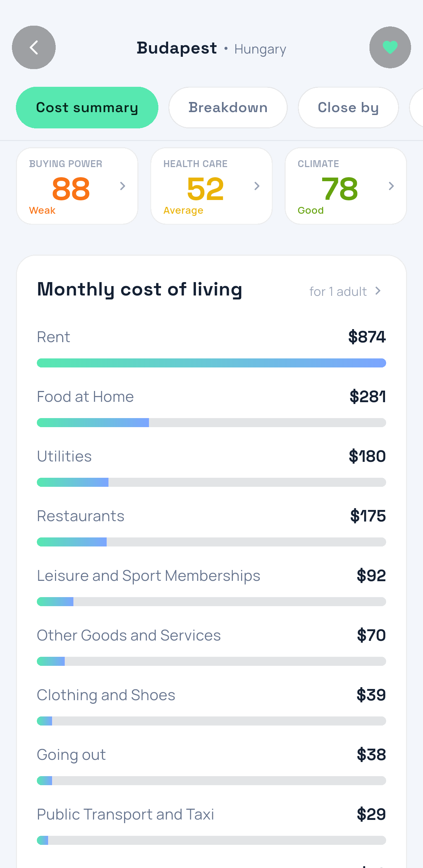Select the Restaurants cost row
The height and width of the screenshot is (868, 423).
(211, 526)
